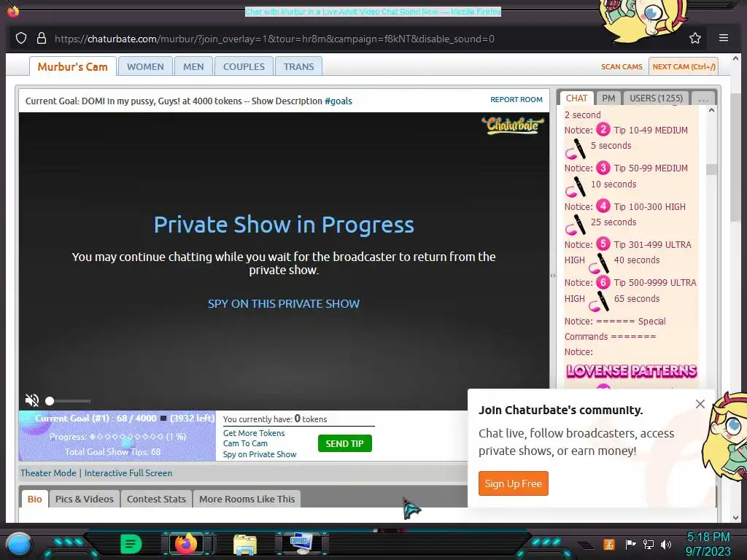
Task: Click the level 3 tip badge icon
Action: pos(603,168)
